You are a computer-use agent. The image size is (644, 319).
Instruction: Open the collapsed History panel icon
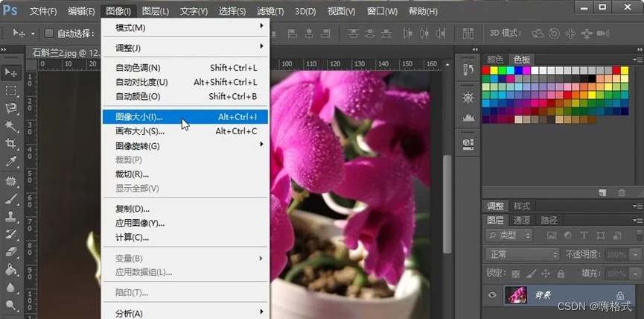[468, 69]
